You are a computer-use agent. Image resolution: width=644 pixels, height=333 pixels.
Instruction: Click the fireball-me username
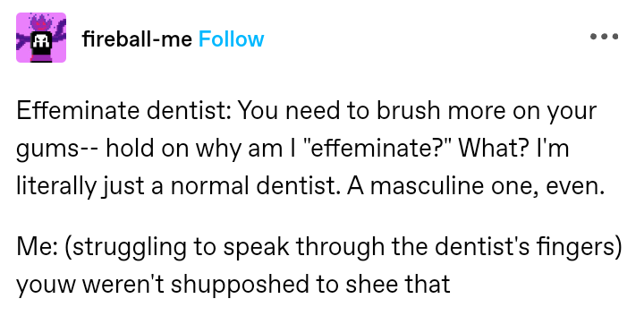137,39
